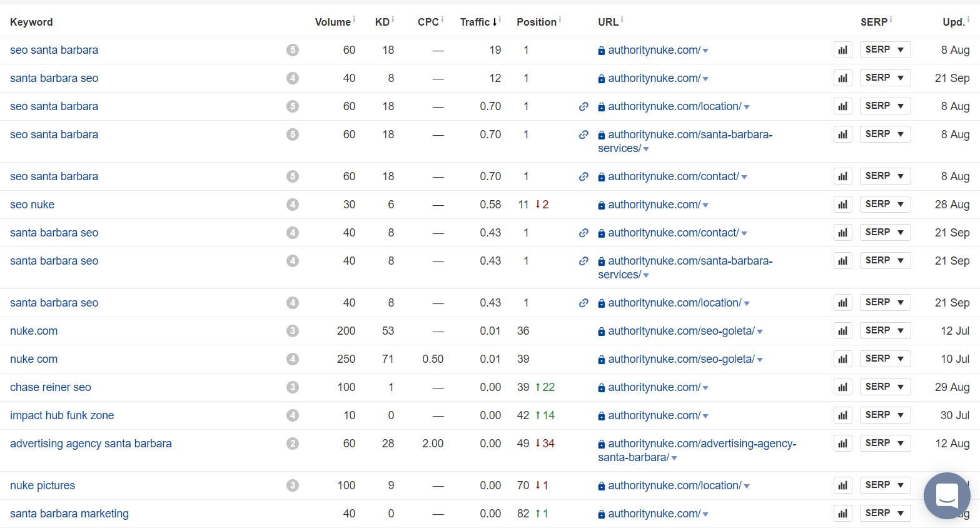Click the SERP features badge for nuke.com

(293, 331)
